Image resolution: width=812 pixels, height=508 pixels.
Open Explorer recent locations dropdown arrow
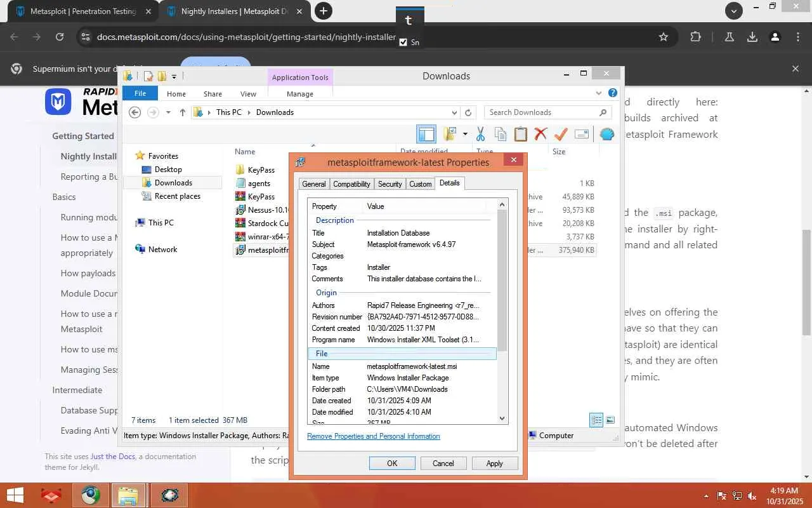click(168, 112)
